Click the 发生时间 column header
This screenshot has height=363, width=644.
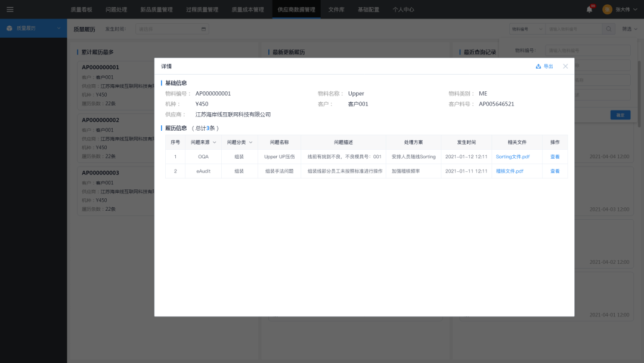466,142
